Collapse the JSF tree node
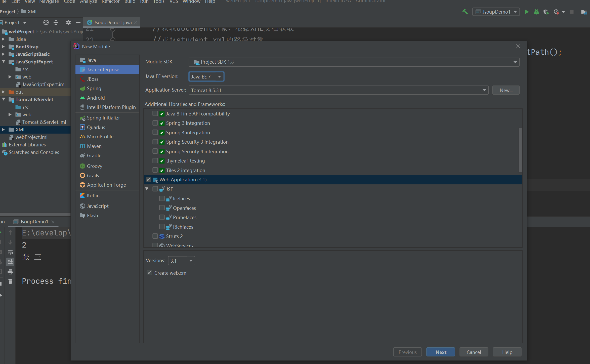Image resolution: width=590 pixels, height=364 pixels. [147, 189]
